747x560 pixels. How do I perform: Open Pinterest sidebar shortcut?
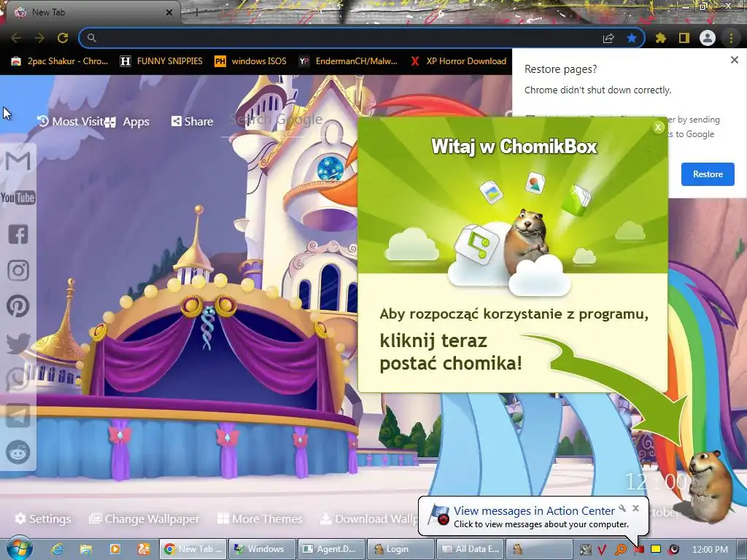tap(18, 306)
